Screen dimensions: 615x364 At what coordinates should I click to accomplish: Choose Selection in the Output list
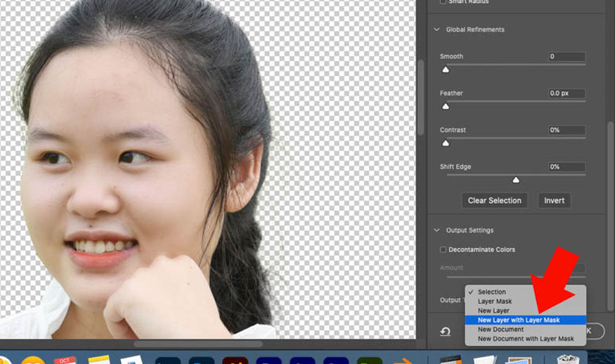tap(526, 292)
